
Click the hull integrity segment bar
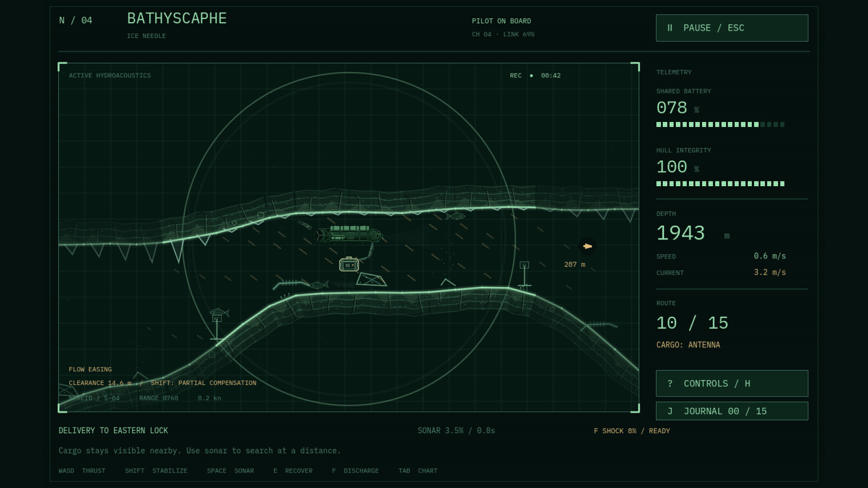(x=720, y=184)
